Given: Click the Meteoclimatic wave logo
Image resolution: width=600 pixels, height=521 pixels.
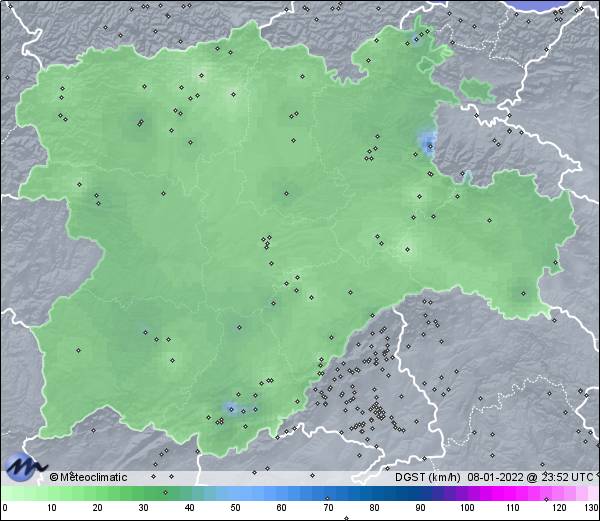Looking at the screenshot, I should tap(24, 467).
